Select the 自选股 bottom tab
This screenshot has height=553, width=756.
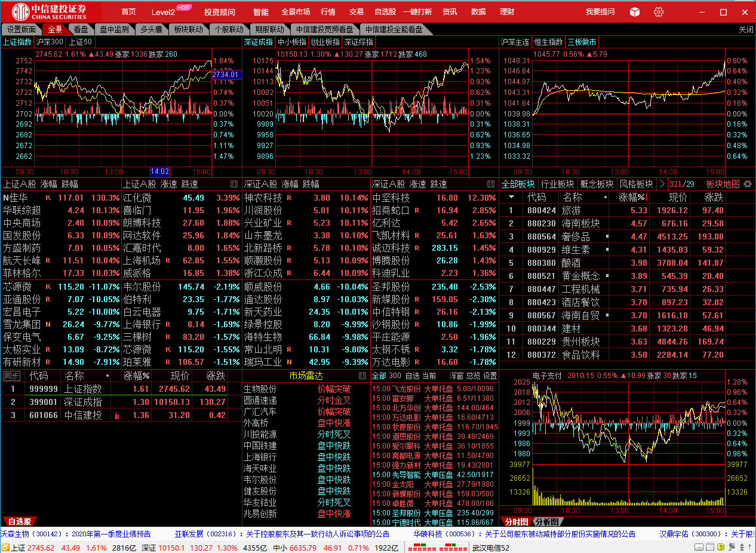pyautogui.click(x=19, y=521)
